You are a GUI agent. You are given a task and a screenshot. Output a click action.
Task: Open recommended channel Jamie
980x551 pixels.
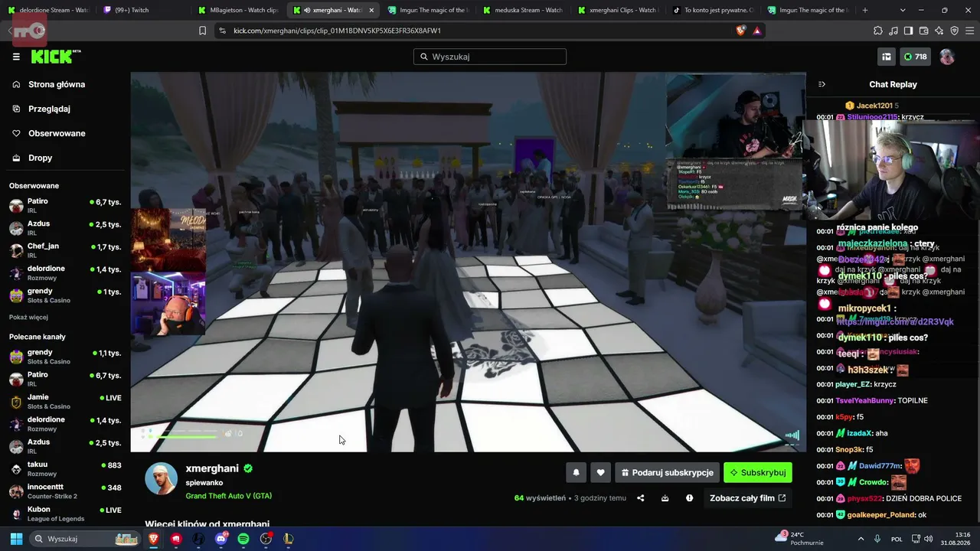click(x=65, y=401)
